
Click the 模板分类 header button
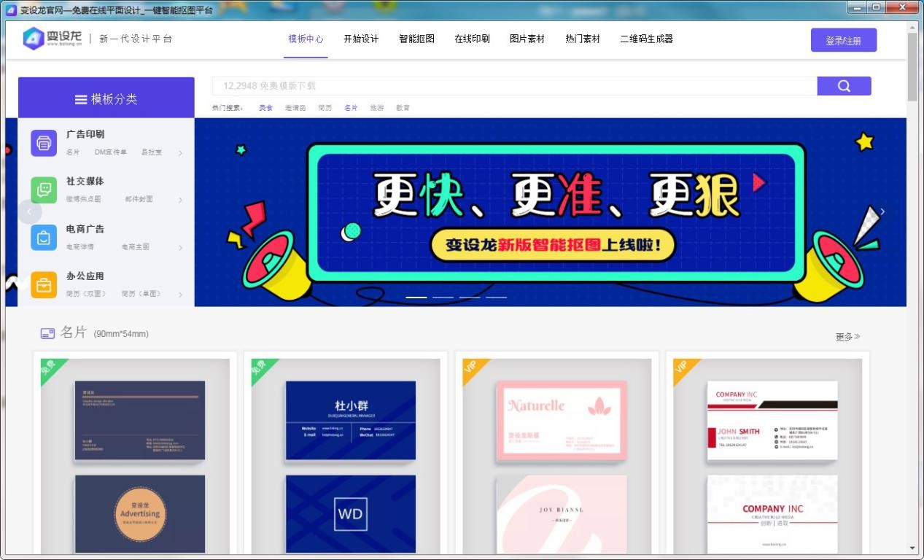click(x=106, y=98)
